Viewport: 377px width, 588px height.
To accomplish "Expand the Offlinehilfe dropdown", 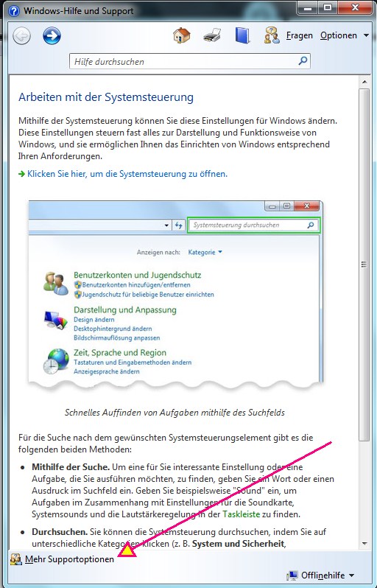I will tap(328, 575).
